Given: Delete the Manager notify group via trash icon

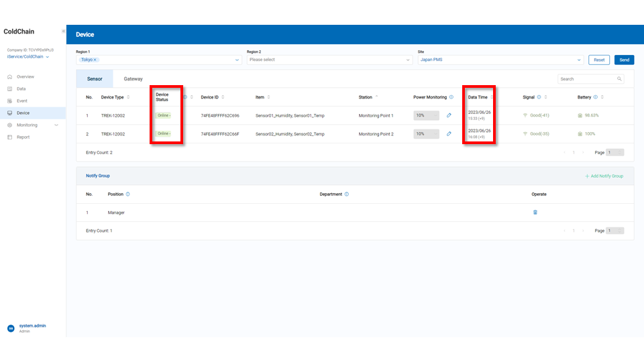Looking at the screenshot, I should 535,213.
